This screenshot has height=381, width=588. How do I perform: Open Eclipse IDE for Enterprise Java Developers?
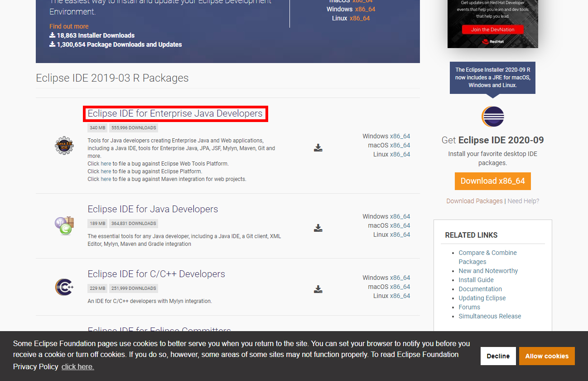point(175,113)
